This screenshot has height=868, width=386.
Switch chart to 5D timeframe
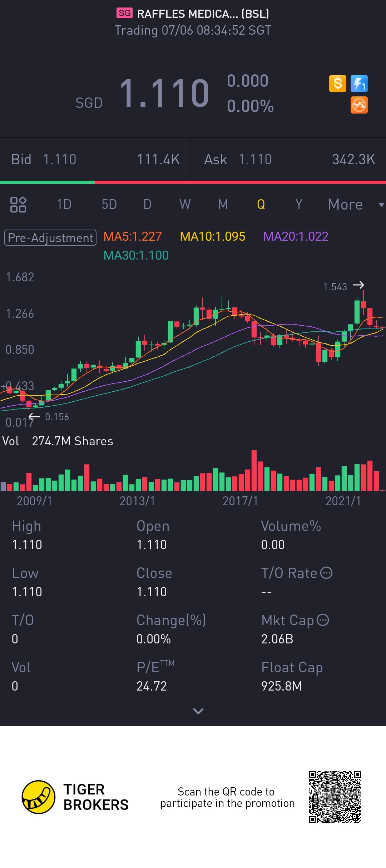pos(109,205)
